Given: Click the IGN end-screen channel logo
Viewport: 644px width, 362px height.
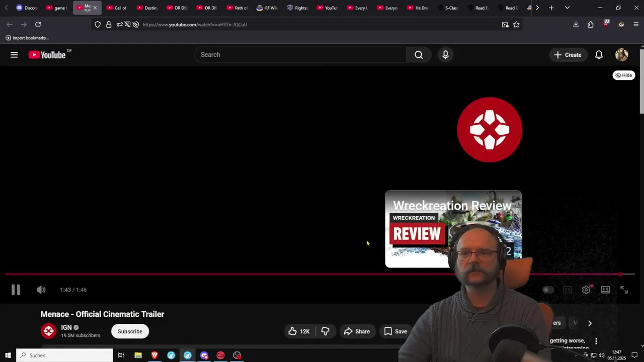Looking at the screenshot, I should [x=490, y=130].
